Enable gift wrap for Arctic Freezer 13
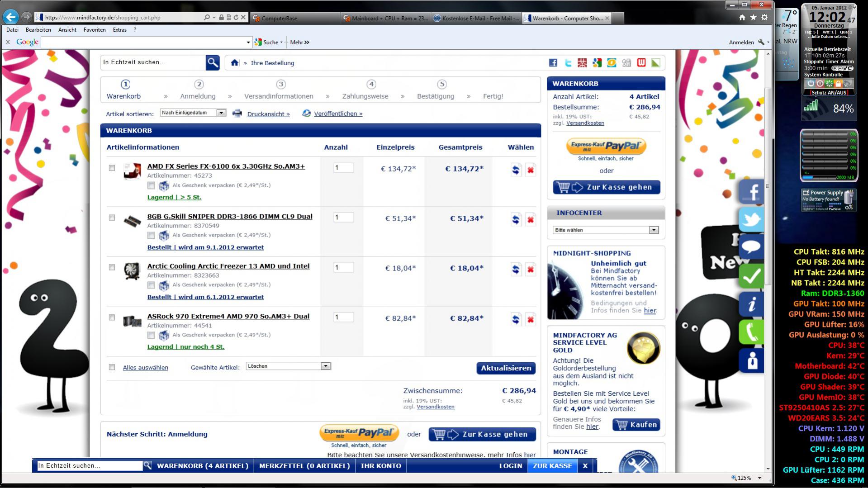The width and height of the screenshot is (868, 488). [151, 285]
